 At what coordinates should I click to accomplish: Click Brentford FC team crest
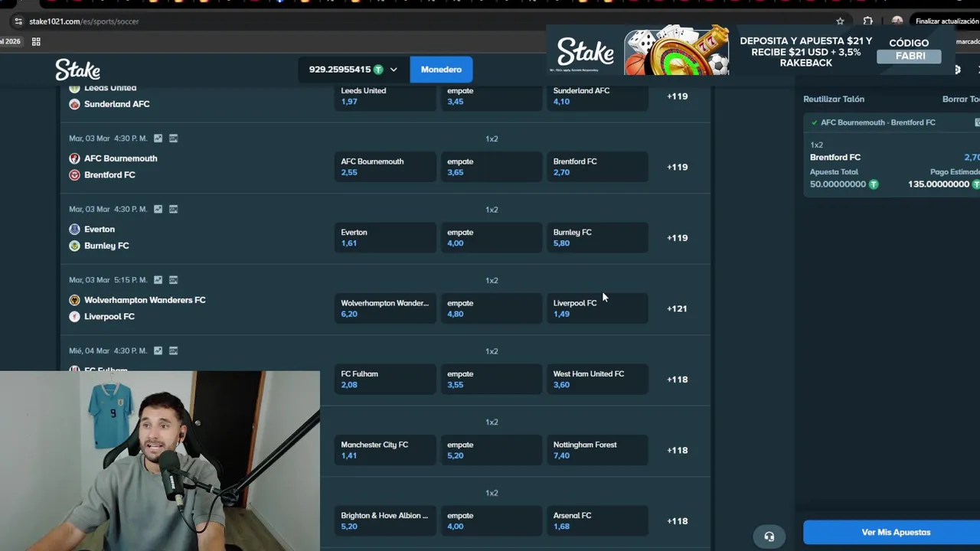point(74,174)
